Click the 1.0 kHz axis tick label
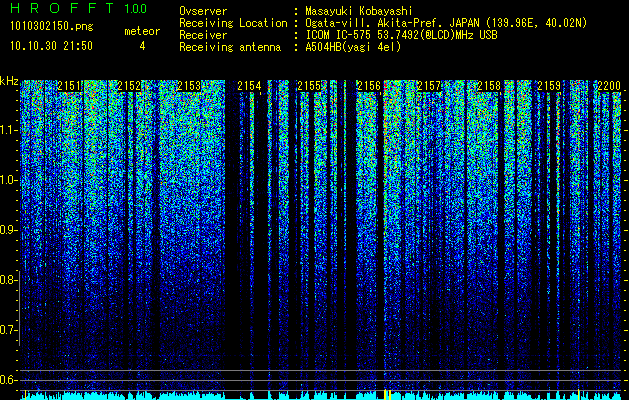The image size is (629, 400). tap(9, 181)
